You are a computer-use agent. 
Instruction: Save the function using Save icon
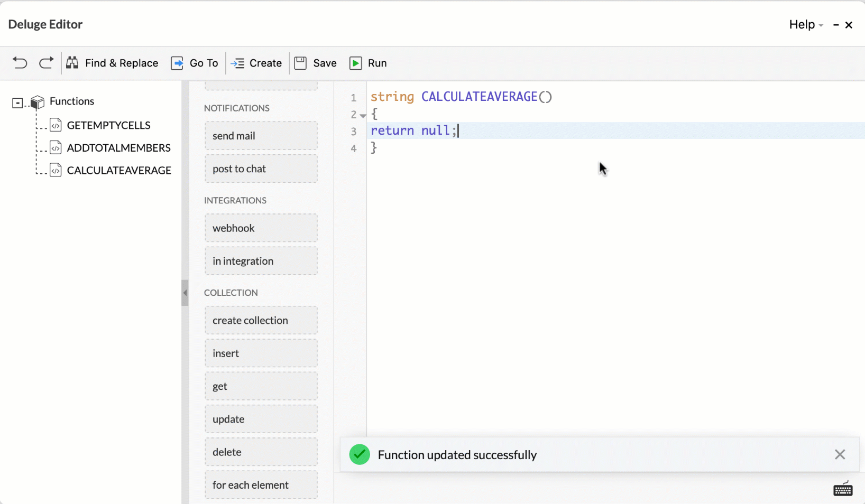coord(300,63)
